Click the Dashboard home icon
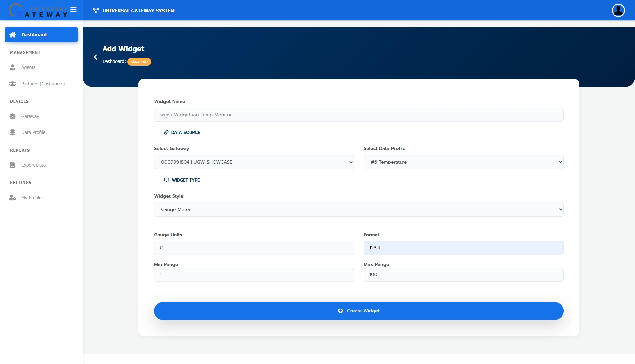 [13, 35]
